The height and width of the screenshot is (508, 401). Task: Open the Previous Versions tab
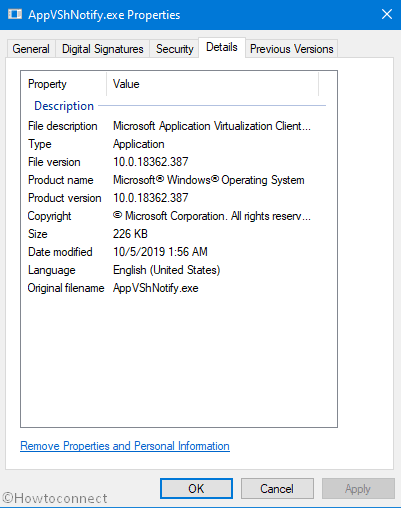[292, 49]
